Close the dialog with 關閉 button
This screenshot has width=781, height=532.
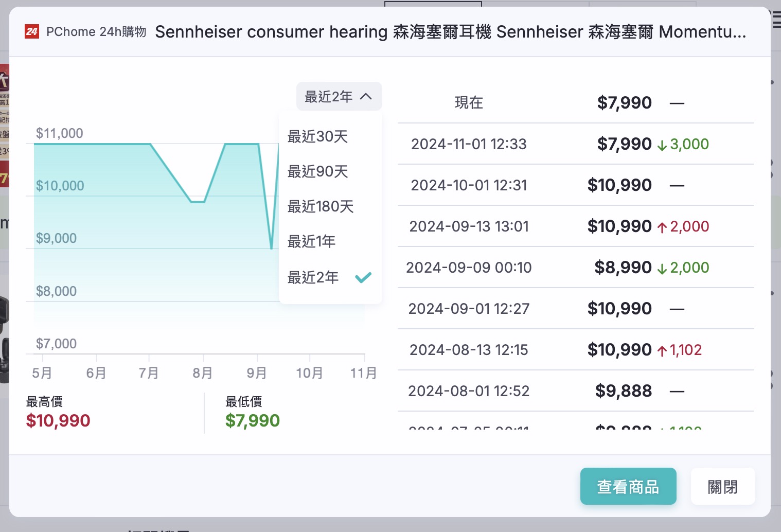[722, 486]
